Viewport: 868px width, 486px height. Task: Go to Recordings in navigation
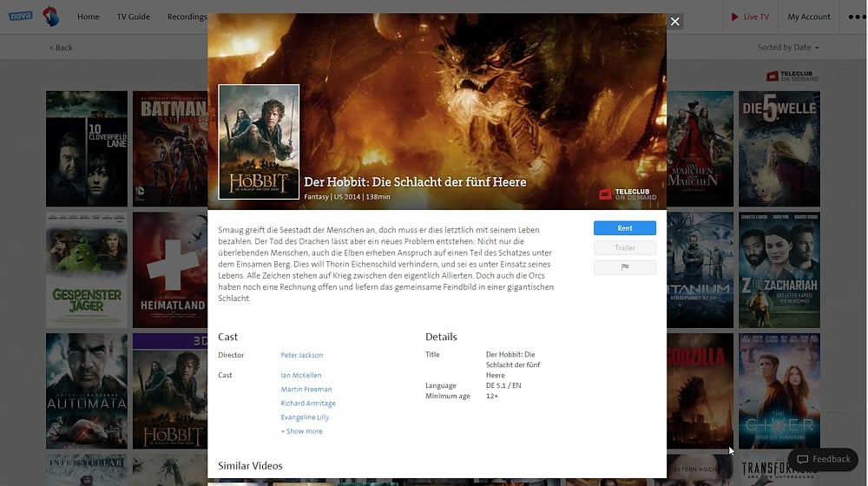[187, 16]
